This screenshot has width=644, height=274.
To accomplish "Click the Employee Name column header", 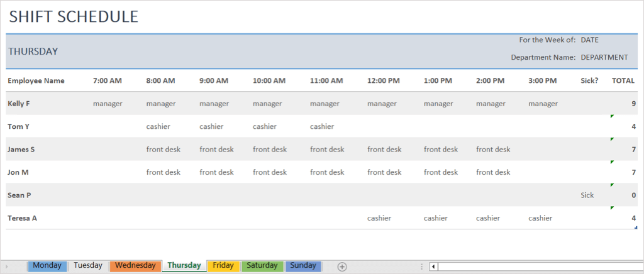I will 36,80.
